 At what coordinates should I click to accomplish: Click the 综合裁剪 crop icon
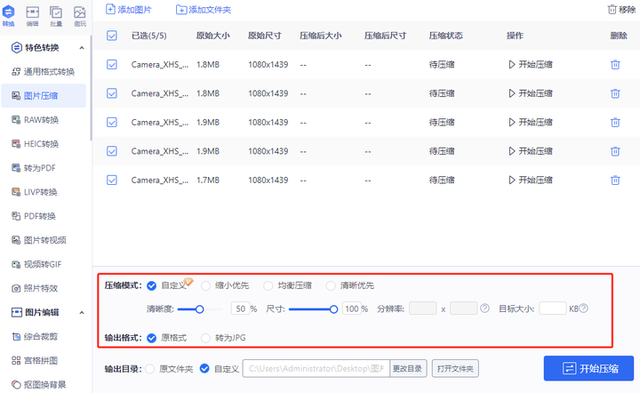tap(16, 336)
